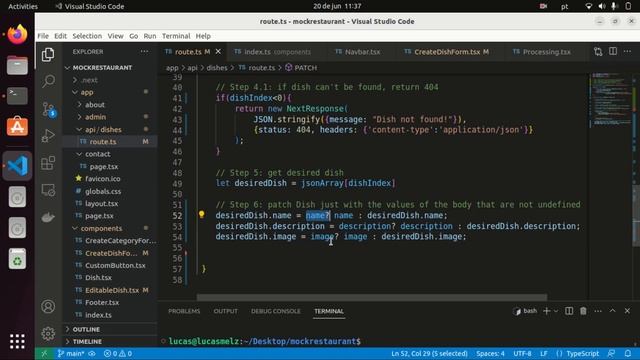This screenshot has height=360, width=640.
Task: Open errors and warnings count in status bar
Action: pos(118,353)
